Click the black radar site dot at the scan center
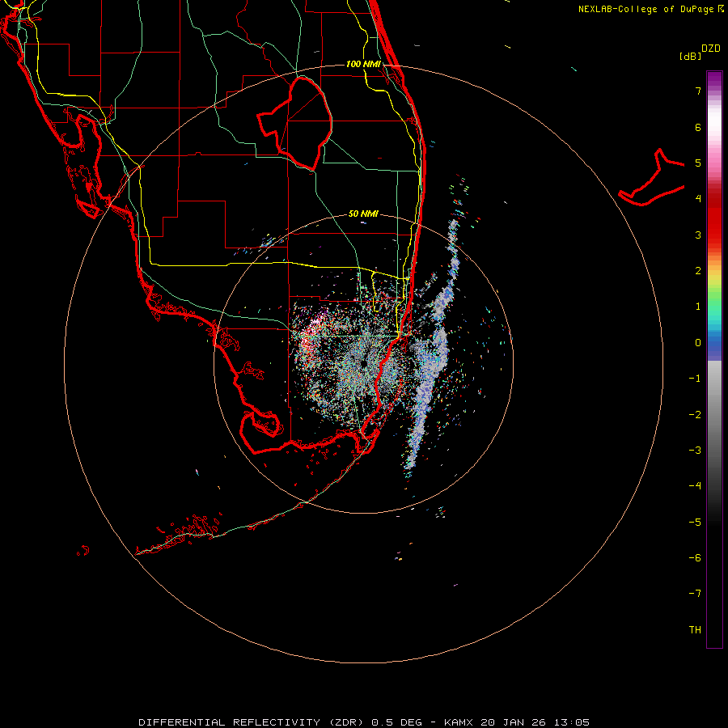Image resolution: width=728 pixels, height=728 pixels. click(363, 363)
